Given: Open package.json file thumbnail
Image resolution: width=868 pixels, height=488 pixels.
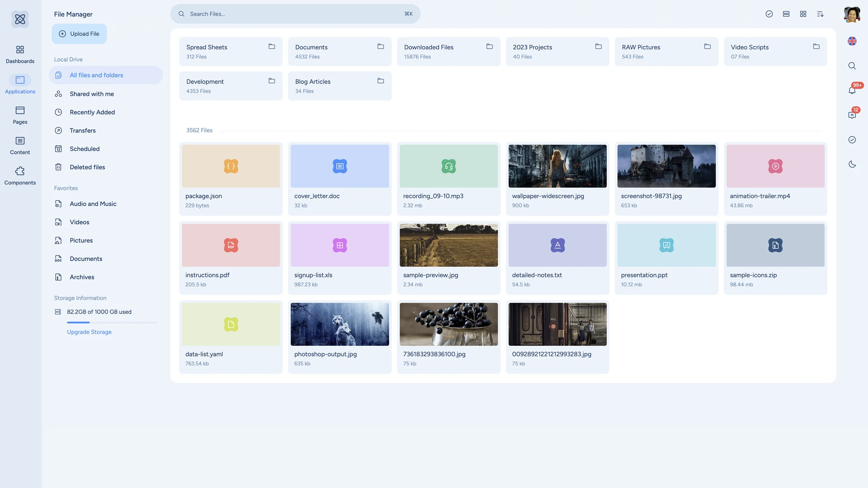Looking at the screenshot, I should (x=231, y=166).
